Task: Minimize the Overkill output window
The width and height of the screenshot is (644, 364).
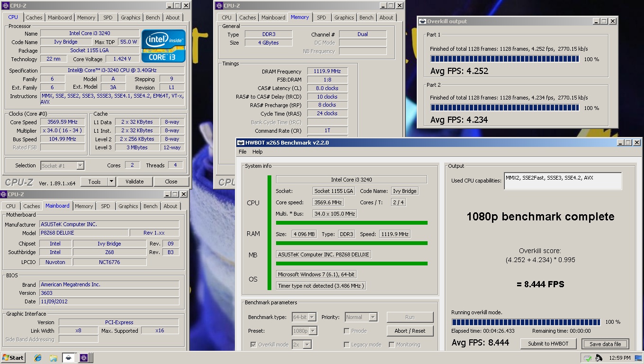Action: coord(595,21)
